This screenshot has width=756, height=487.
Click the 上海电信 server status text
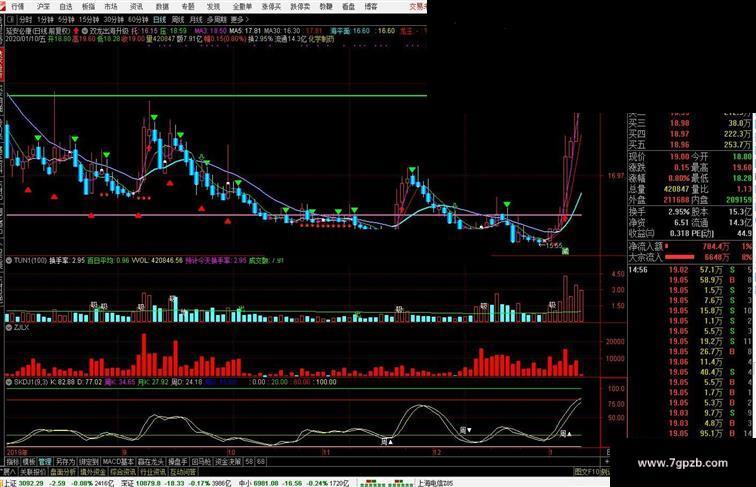click(x=435, y=483)
